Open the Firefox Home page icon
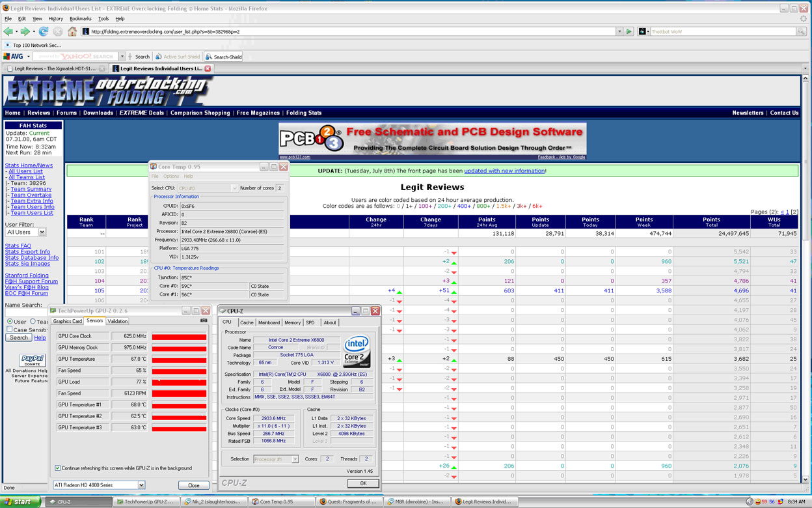The width and height of the screenshot is (812, 508). [x=72, y=31]
